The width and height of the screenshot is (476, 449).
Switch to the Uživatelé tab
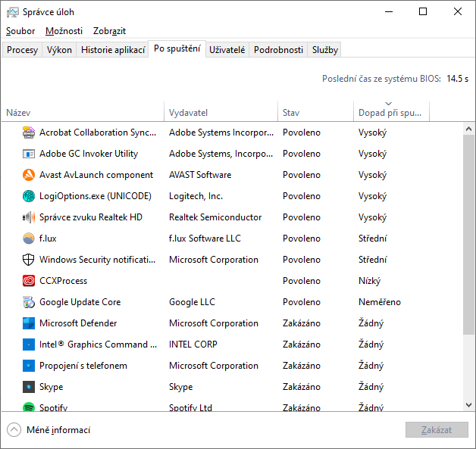pos(227,50)
